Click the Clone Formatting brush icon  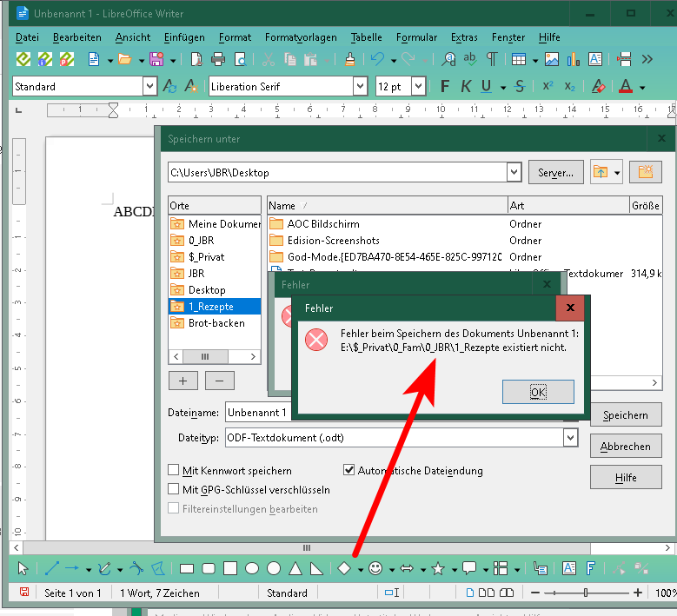[349, 59]
